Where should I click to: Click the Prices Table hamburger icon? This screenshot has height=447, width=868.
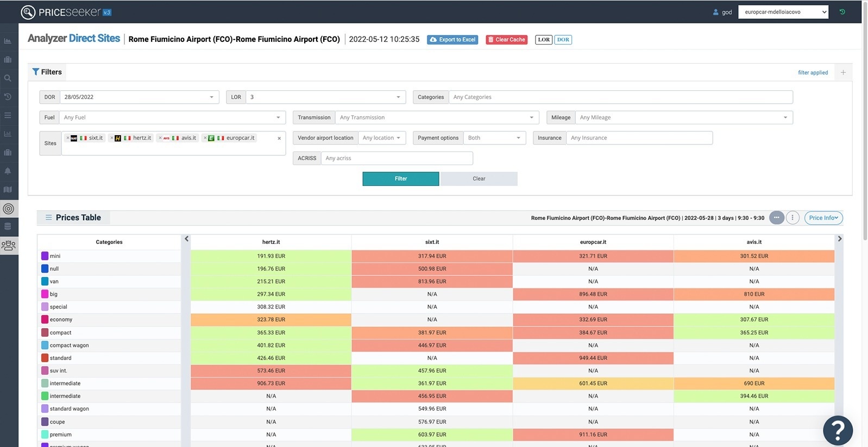click(49, 217)
